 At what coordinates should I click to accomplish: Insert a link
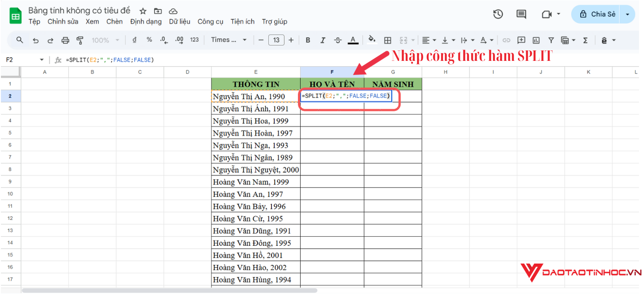point(506,40)
